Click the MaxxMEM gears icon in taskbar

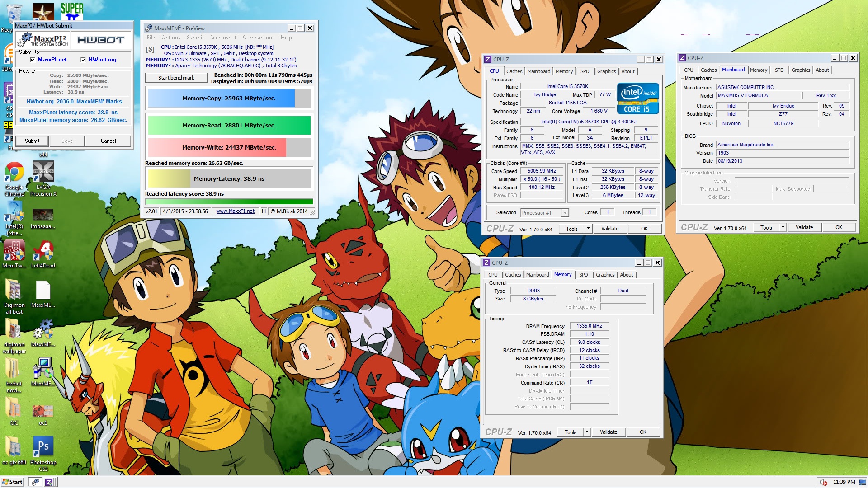[35, 482]
